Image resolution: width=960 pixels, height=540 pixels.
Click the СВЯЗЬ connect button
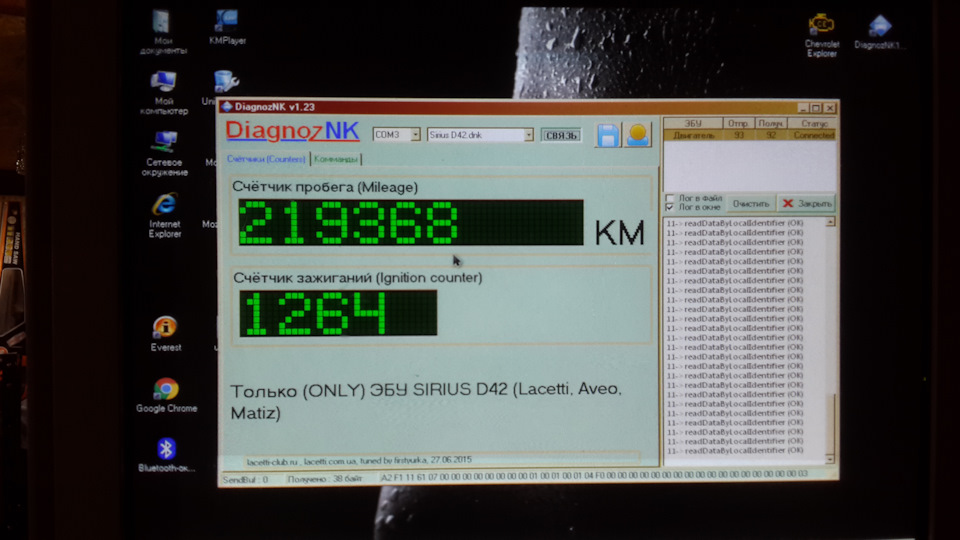pyautogui.click(x=561, y=135)
